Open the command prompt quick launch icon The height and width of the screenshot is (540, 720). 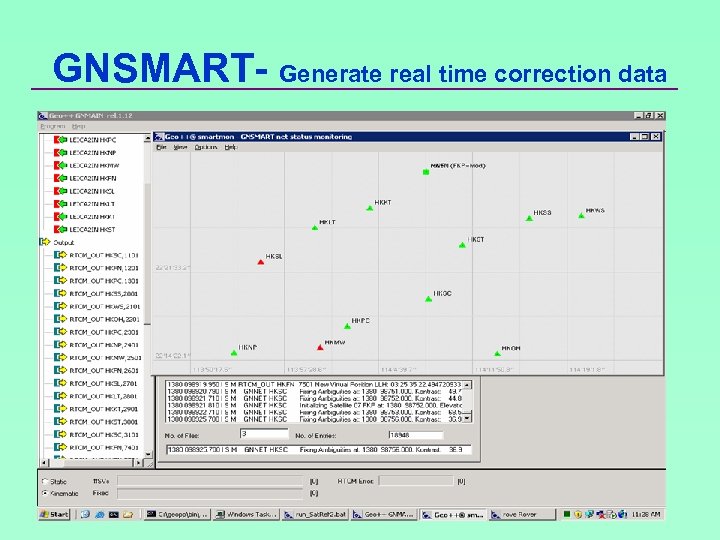coord(113,515)
